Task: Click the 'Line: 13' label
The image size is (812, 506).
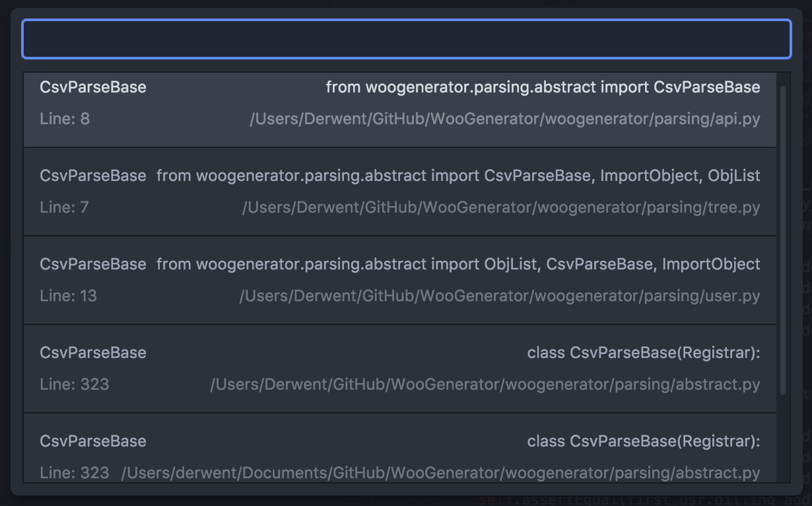Action: click(x=68, y=297)
